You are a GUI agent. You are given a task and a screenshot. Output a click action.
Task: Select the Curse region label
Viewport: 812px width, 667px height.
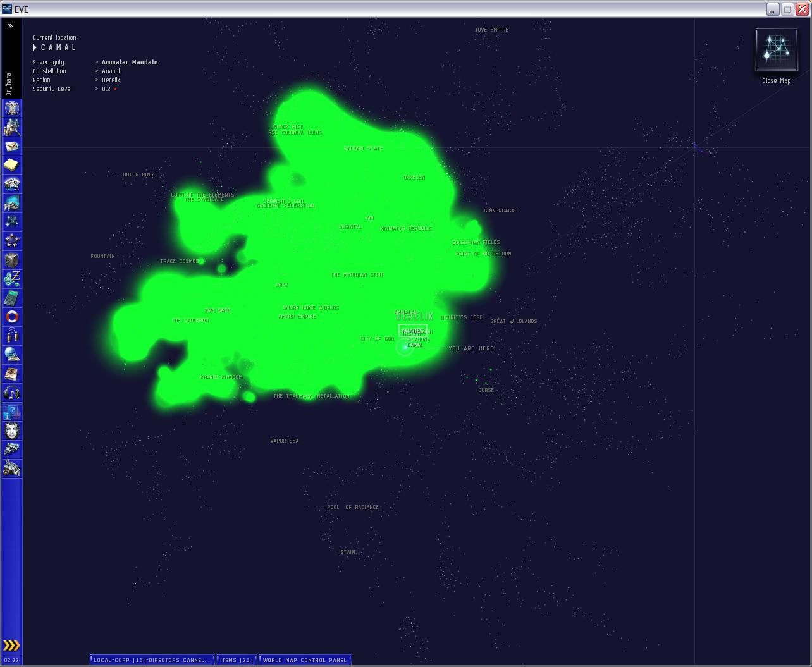point(486,390)
